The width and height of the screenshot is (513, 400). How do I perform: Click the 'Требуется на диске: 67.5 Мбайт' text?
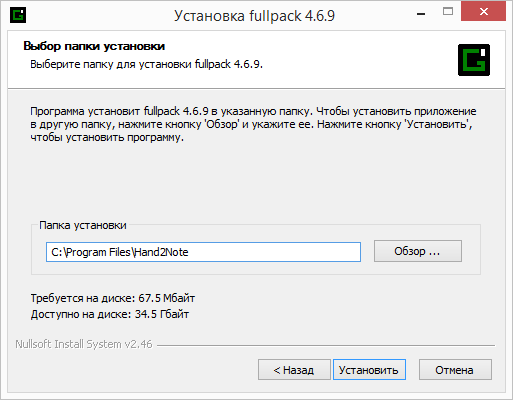113,298
